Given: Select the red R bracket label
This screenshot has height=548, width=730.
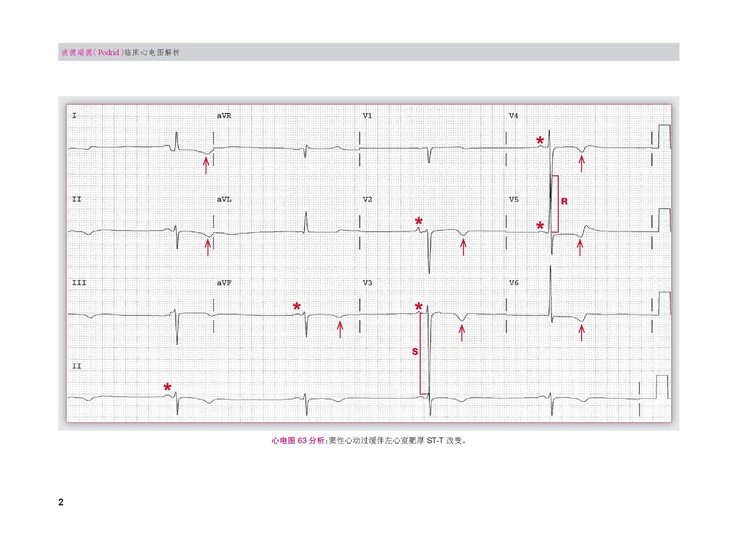Looking at the screenshot, I should pyautogui.click(x=564, y=202).
